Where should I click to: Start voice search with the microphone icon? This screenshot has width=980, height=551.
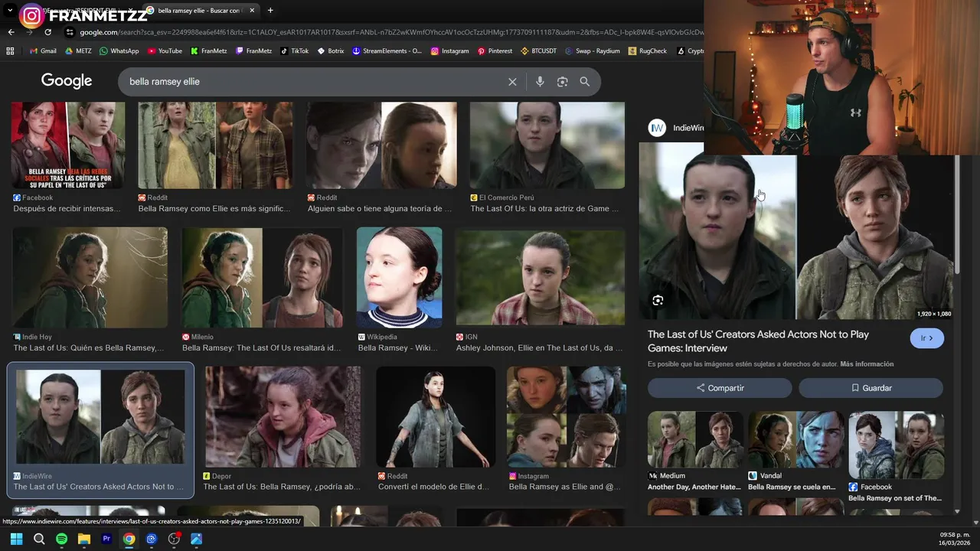point(540,82)
